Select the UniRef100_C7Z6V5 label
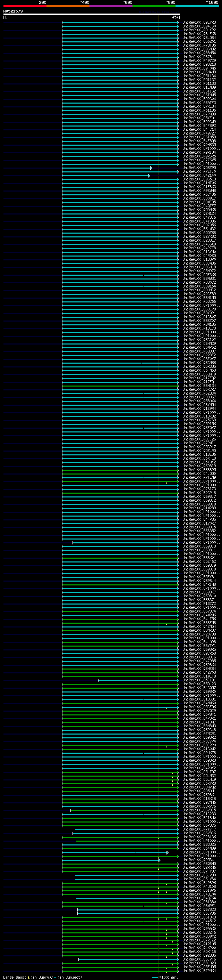Screen dimensions: 222x980 [199, 160]
